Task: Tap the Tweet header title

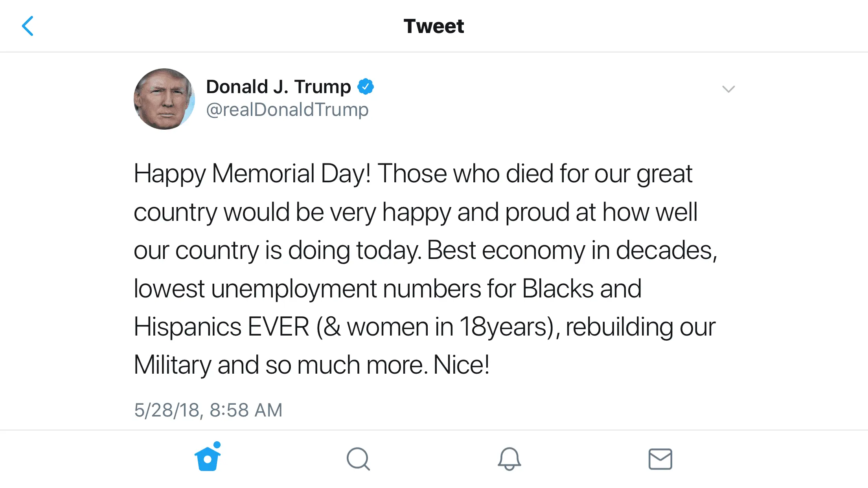Action: (x=434, y=26)
